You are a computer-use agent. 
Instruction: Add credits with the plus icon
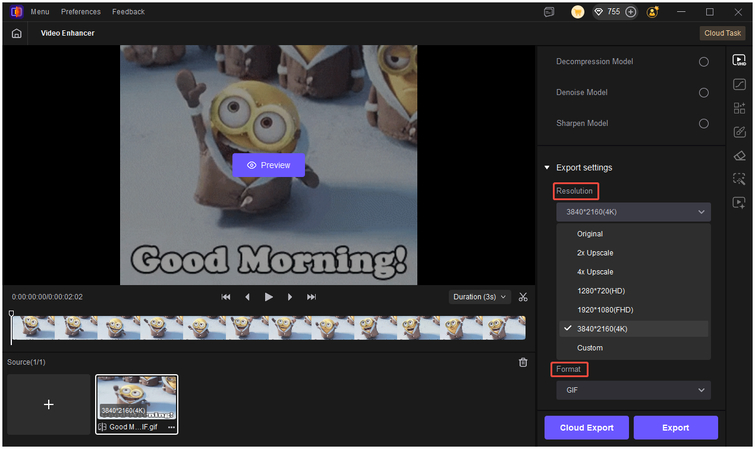pyautogui.click(x=630, y=12)
